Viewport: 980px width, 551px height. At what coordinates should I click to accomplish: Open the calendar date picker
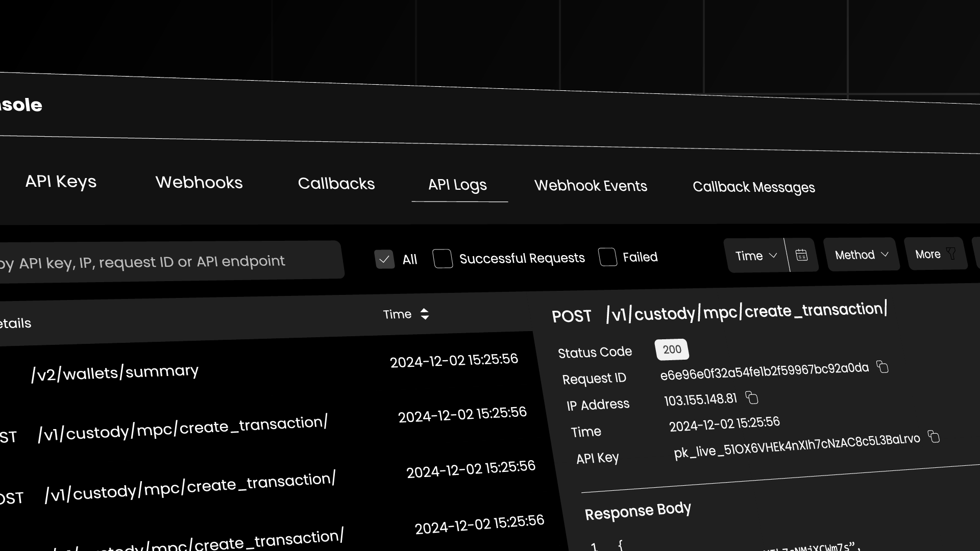(801, 255)
